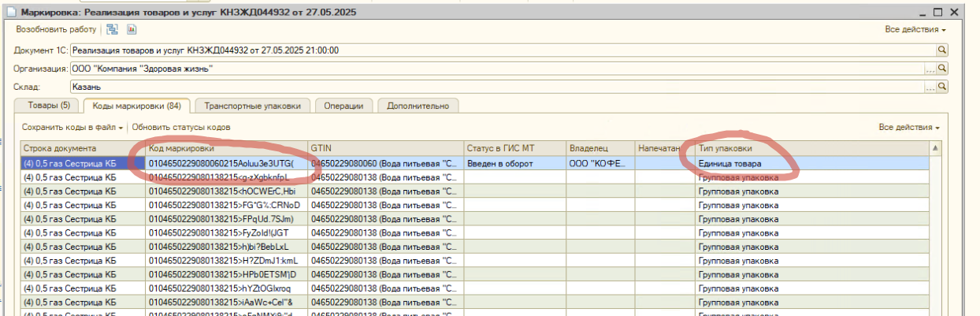Expand top Все действия menu
This screenshot has height=316, width=980.
(915, 29)
